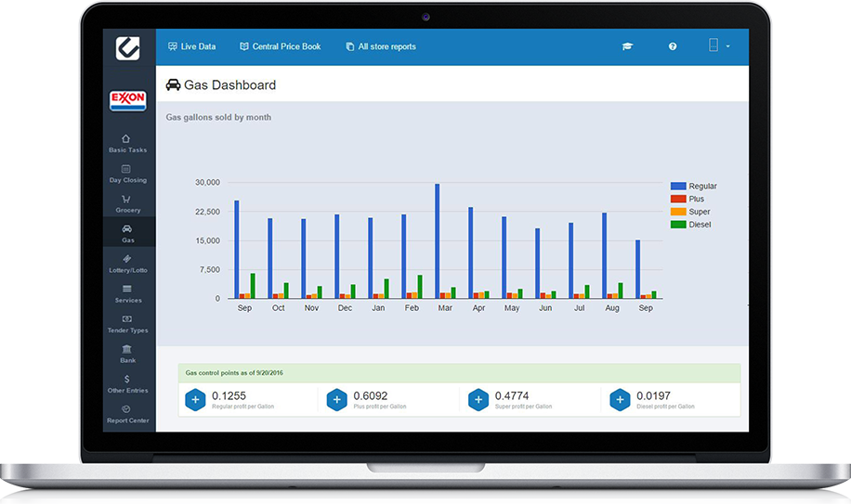851x504 pixels.
Task: Click the value 0.1255
Action: [x=229, y=395]
